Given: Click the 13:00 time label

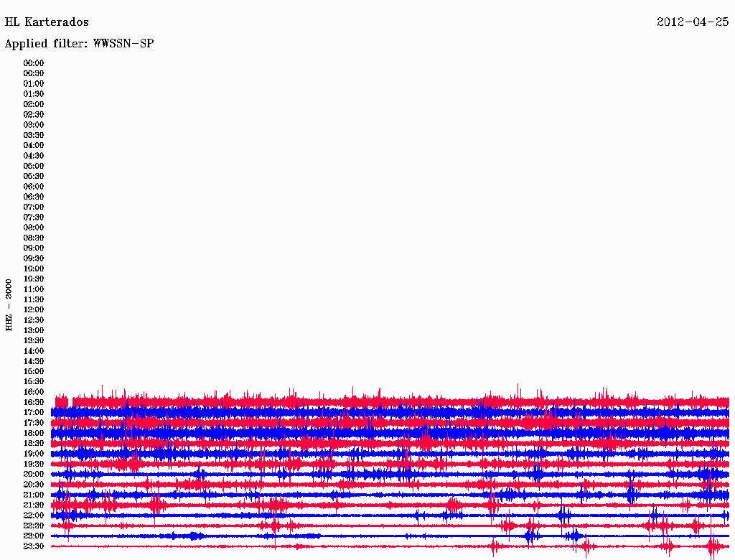Looking at the screenshot, I should 33,330.
